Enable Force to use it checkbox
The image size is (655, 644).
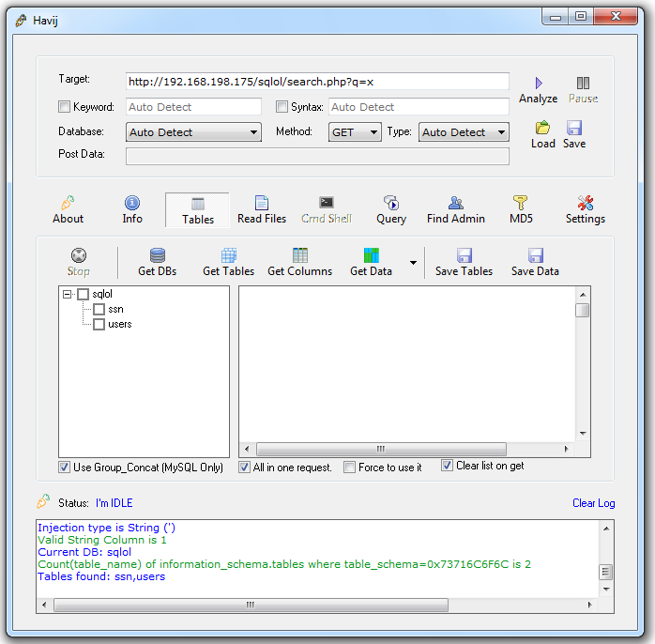(349, 468)
